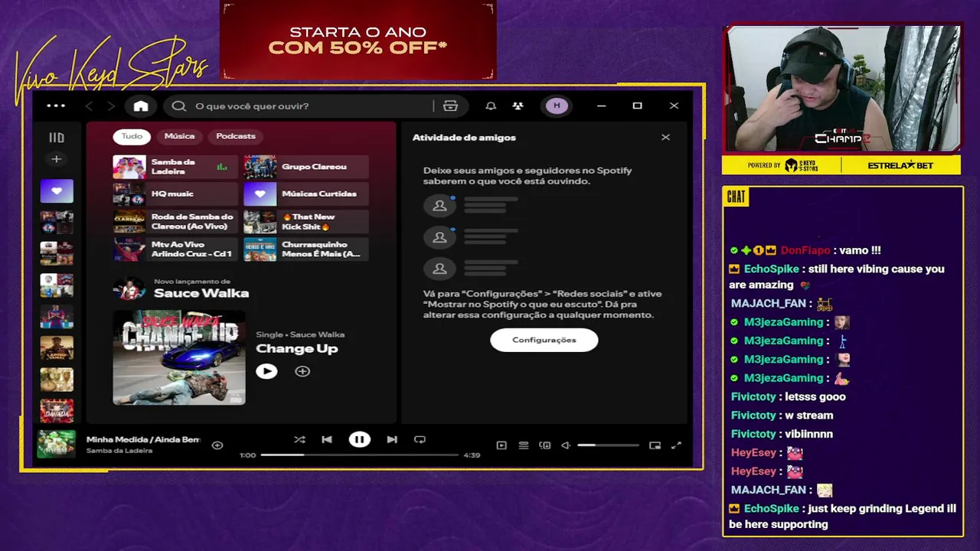
Task: Go forward with the right arrow
Action: pos(111,106)
